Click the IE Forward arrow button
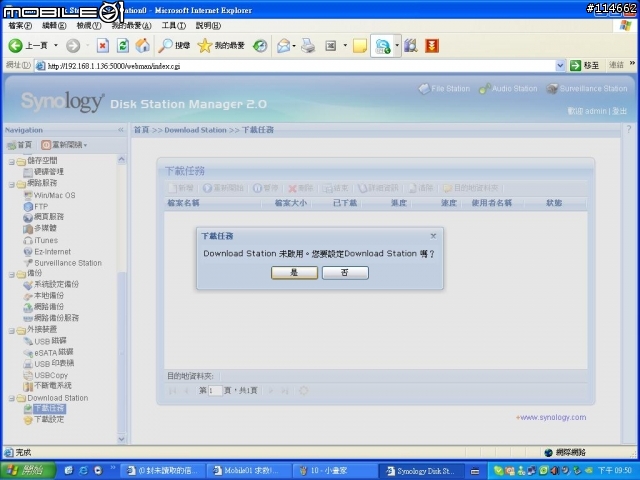640x480 pixels. (73, 45)
